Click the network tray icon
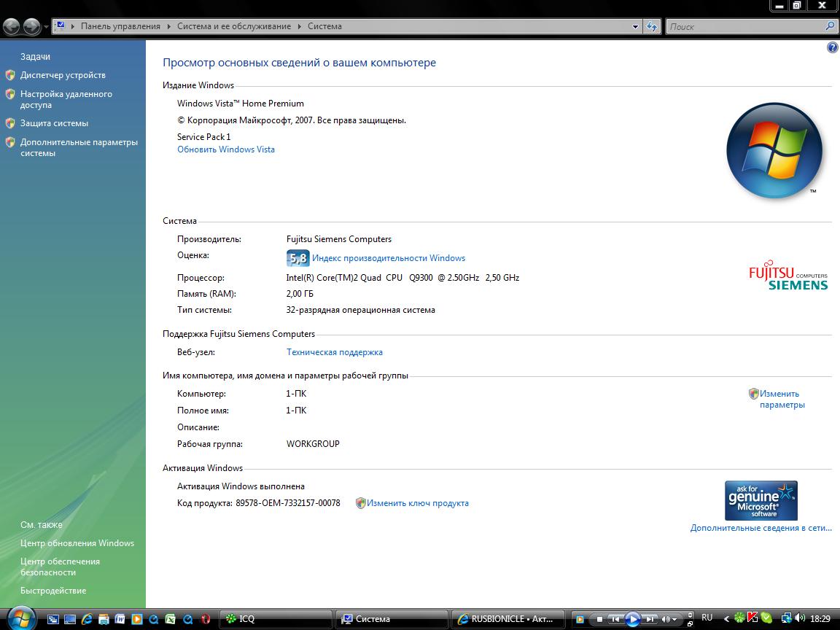Image resolution: width=840 pixels, height=630 pixels. (787, 618)
